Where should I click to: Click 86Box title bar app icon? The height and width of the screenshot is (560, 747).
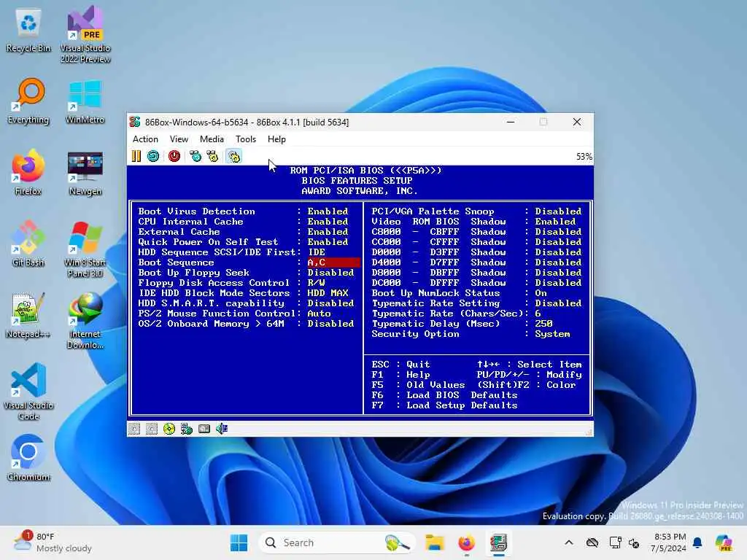coord(135,122)
